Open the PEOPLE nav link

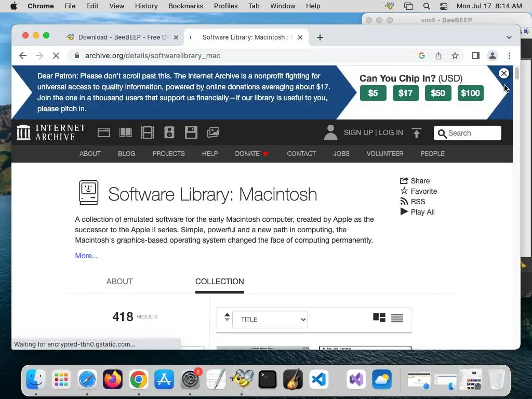point(433,154)
